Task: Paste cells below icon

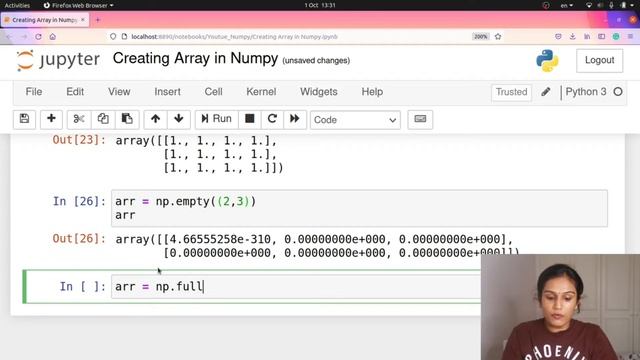Action: [x=127, y=119]
